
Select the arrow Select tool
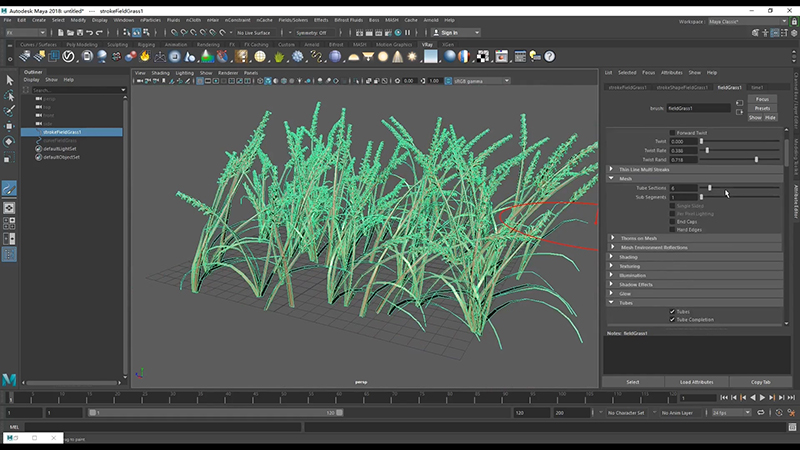click(10, 80)
